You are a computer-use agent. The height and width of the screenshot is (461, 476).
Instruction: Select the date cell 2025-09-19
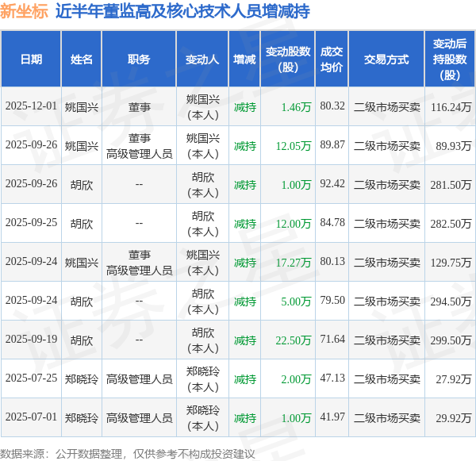[x=31, y=340]
